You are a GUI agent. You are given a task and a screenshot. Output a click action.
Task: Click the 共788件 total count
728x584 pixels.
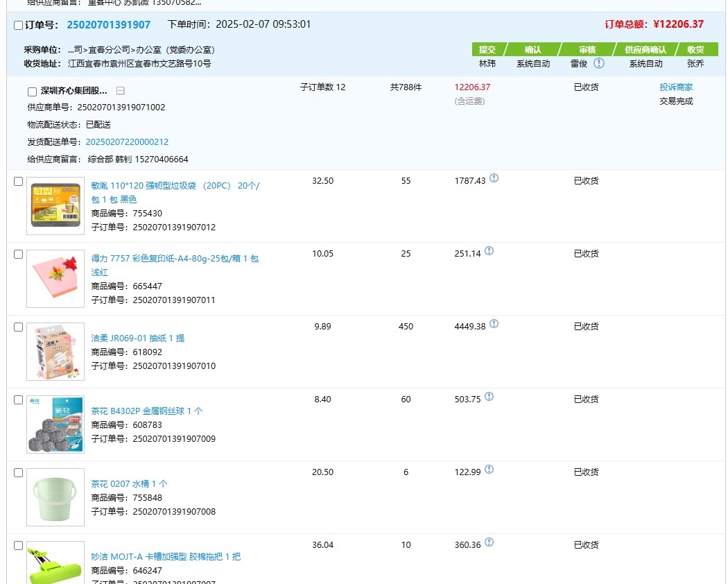[x=406, y=87]
